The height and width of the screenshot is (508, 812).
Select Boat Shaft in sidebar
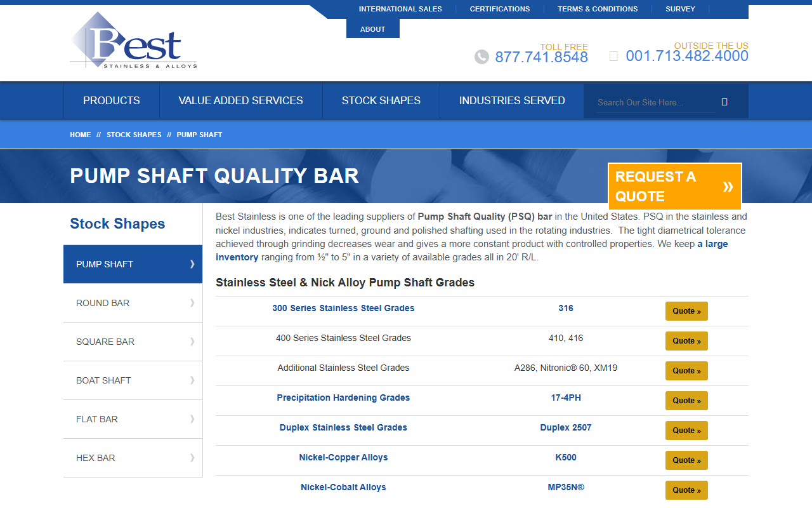[133, 380]
